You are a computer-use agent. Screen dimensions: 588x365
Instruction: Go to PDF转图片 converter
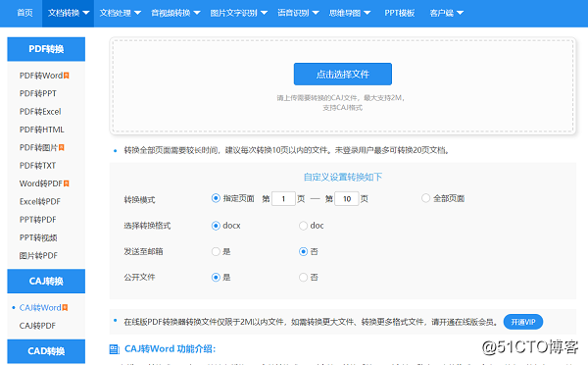click(38, 147)
